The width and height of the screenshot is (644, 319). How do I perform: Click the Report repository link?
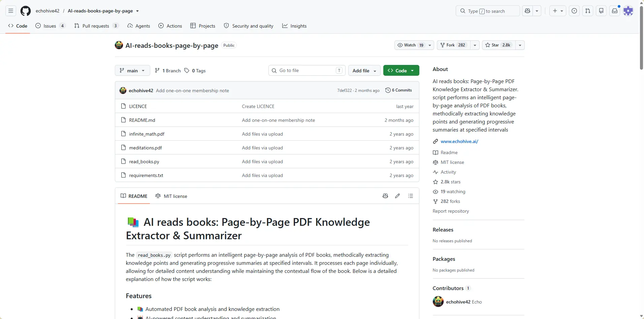(x=451, y=211)
